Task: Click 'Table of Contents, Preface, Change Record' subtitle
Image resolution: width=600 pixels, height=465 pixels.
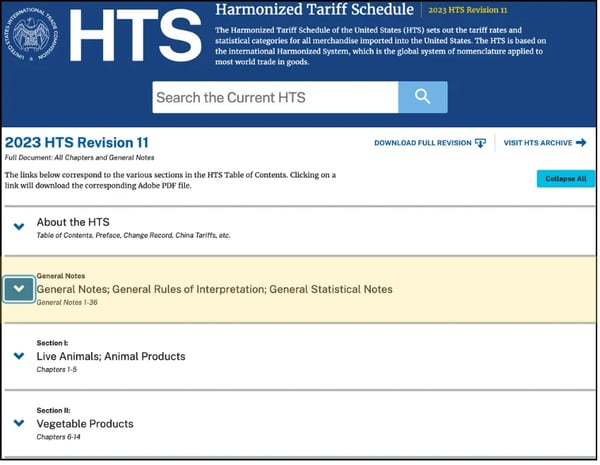Action: point(133,235)
